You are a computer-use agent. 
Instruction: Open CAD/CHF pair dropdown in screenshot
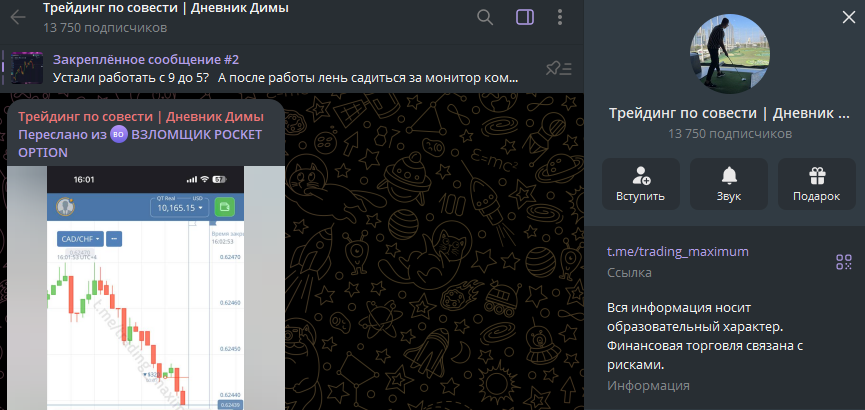(80, 239)
